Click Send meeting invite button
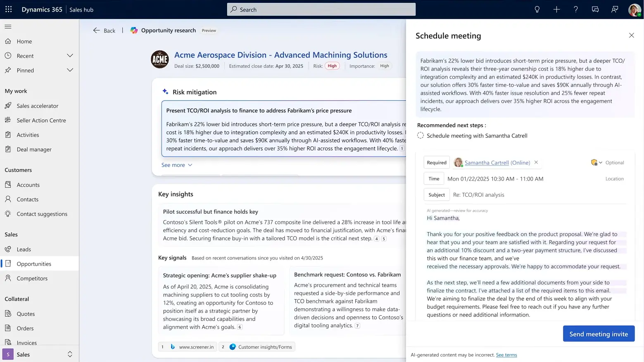 pyautogui.click(x=599, y=334)
